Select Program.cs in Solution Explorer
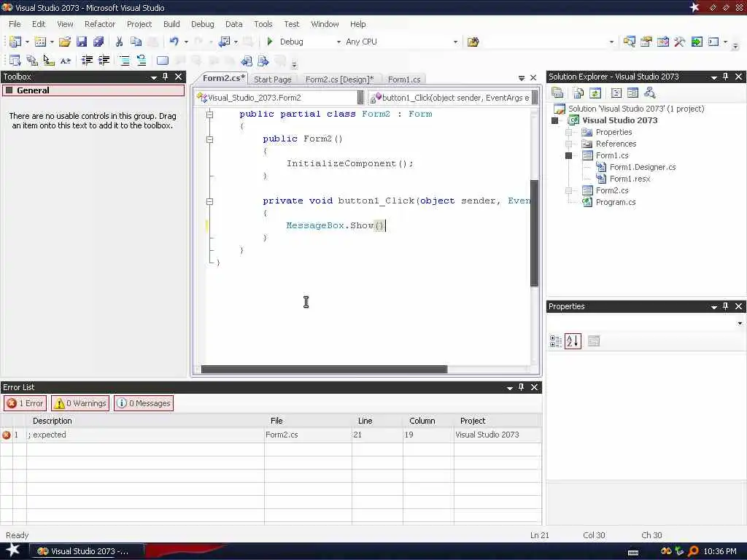The width and height of the screenshot is (747, 560). pyautogui.click(x=616, y=203)
